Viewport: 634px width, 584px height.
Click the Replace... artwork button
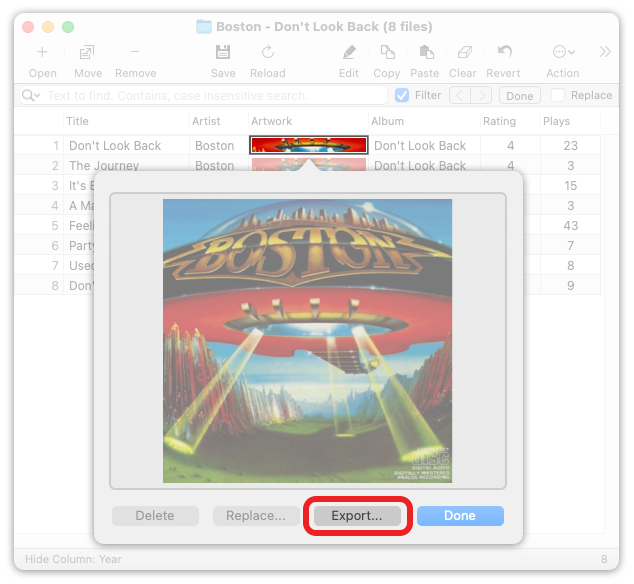click(x=256, y=516)
